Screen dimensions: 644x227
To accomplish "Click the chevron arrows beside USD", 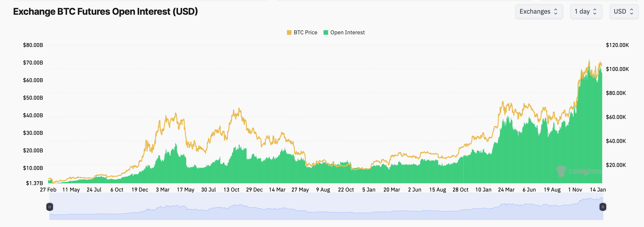I will click(x=632, y=12).
